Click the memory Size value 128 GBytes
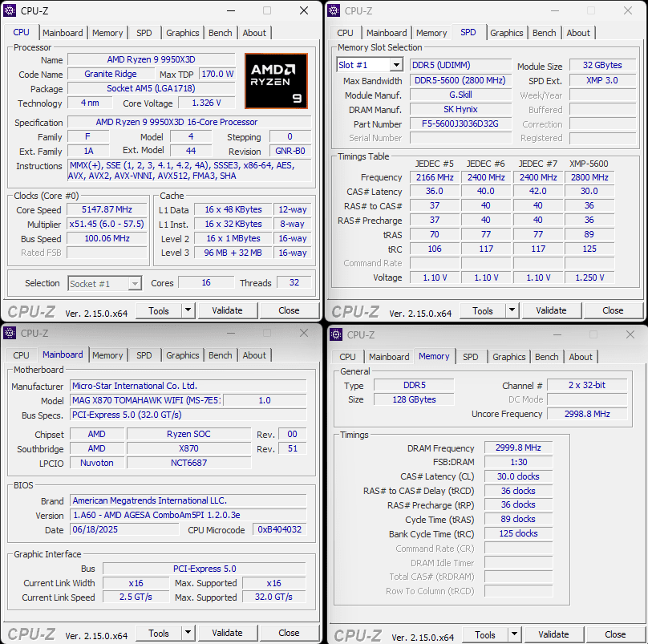Image resolution: width=648 pixels, height=644 pixels. (x=414, y=399)
